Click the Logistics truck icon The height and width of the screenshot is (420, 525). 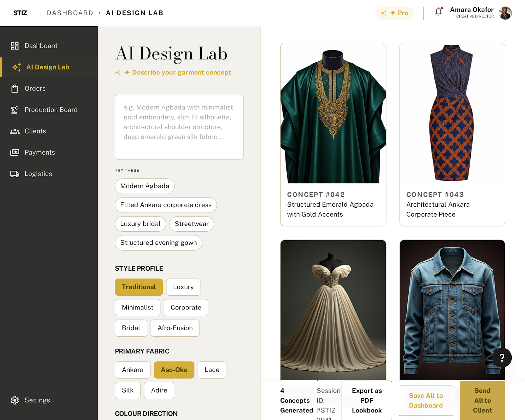[x=15, y=174]
